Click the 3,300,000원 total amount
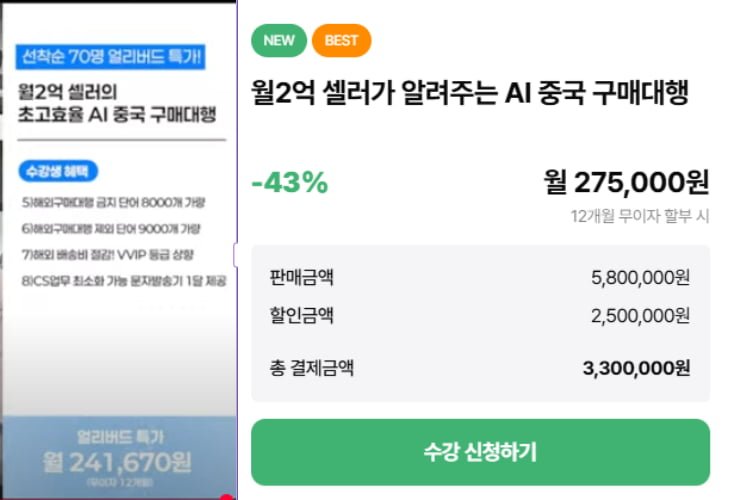The width and height of the screenshot is (734, 500). pyautogui.click(x=637, y=368)
